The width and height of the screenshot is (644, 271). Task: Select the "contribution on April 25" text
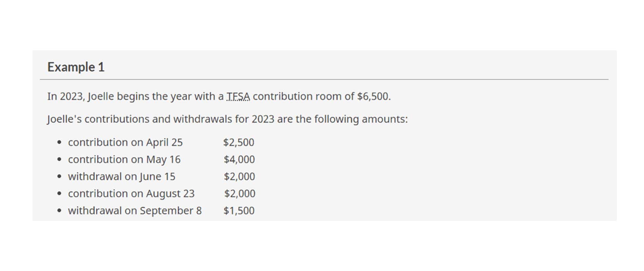(125, 142)
